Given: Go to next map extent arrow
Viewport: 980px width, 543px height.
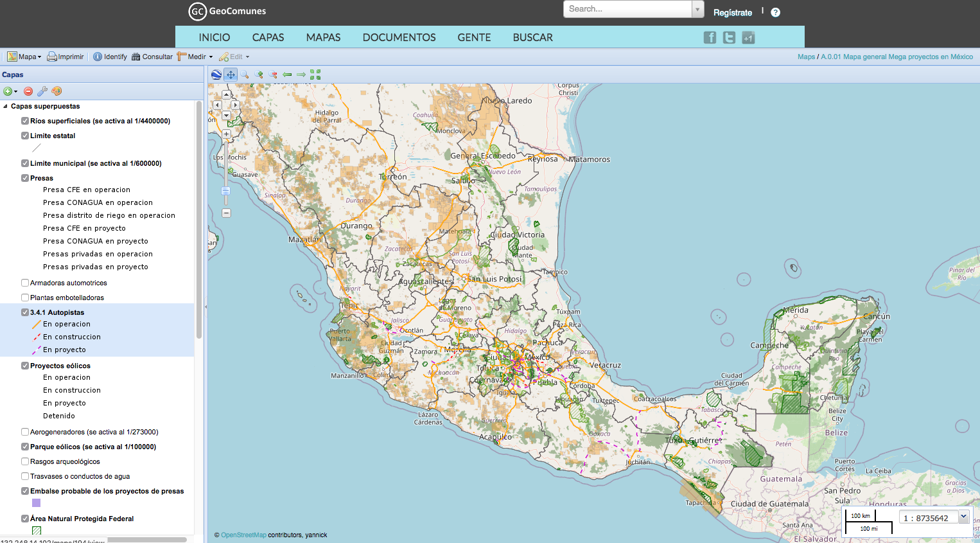Looking at the screenshot, I should [x=301, y=75].
